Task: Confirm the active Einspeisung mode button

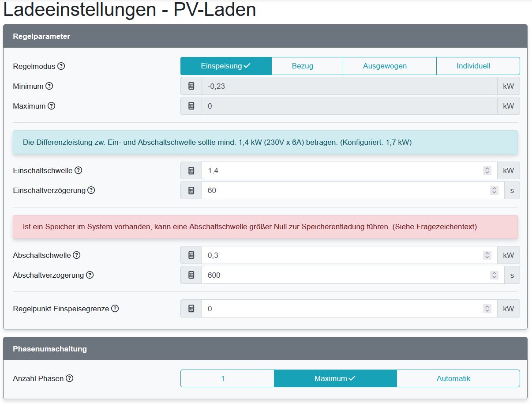Action: point(225,65)
